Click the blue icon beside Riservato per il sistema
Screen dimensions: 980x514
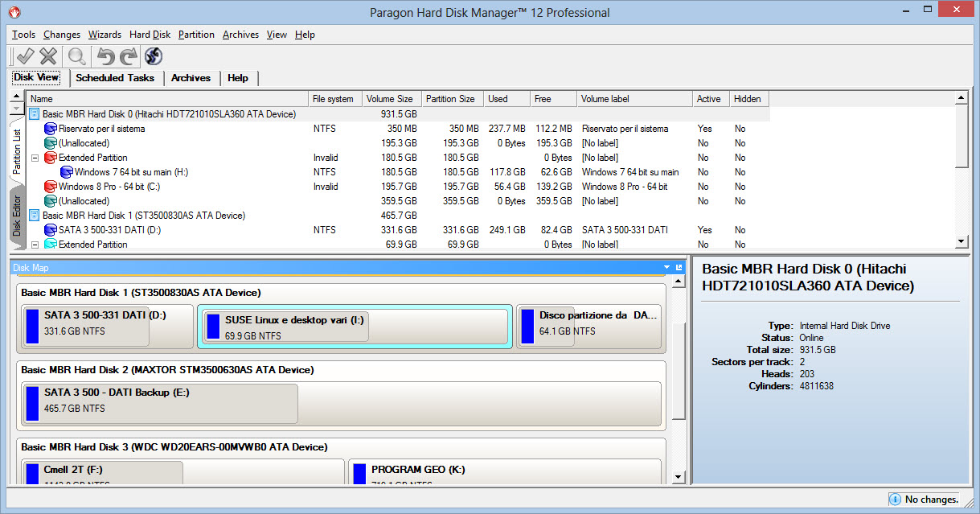pos(51,129)
